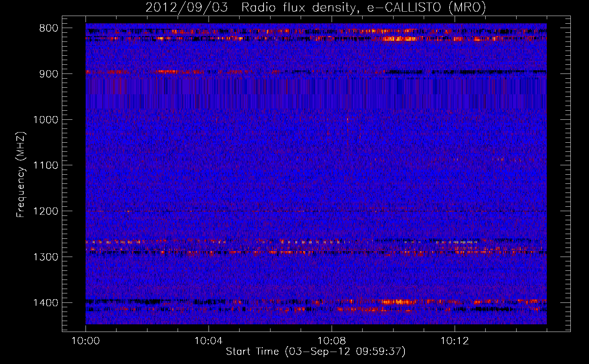Image resolution: width=589 pixels, height=364 pixels.
Task: Click the 900 frequency tick label
Action: 48,74
